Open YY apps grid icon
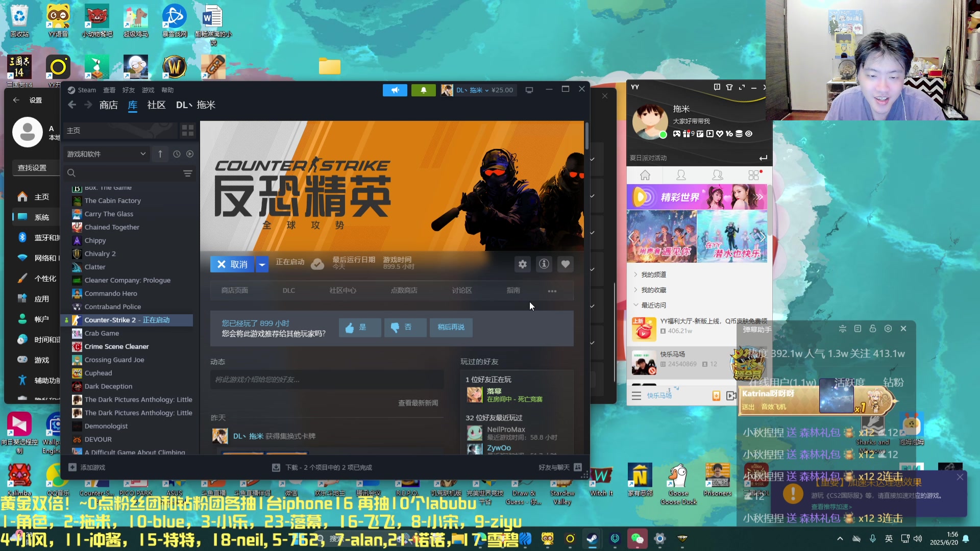This screenshot has height=551, width=980. [754, 176]
